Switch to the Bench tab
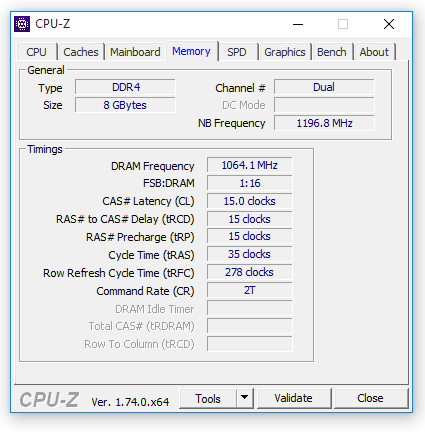 [x=332, y=52]
